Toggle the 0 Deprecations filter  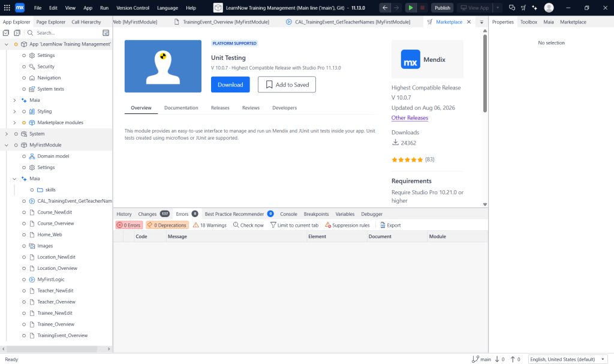(167, 225)
